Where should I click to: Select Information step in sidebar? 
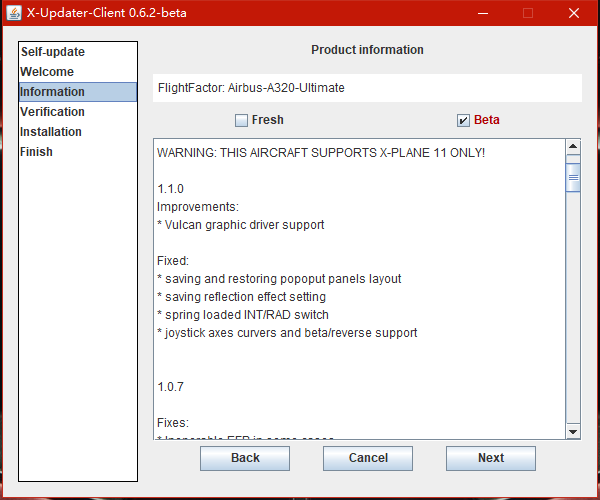[x=78, y=92]
